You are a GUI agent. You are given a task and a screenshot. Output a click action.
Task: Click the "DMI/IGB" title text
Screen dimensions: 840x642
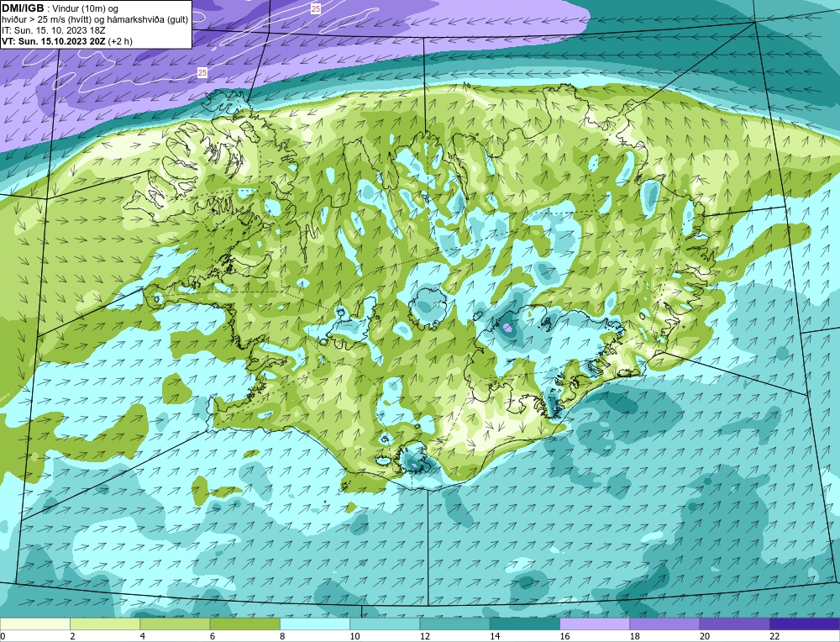coord(23,8)
